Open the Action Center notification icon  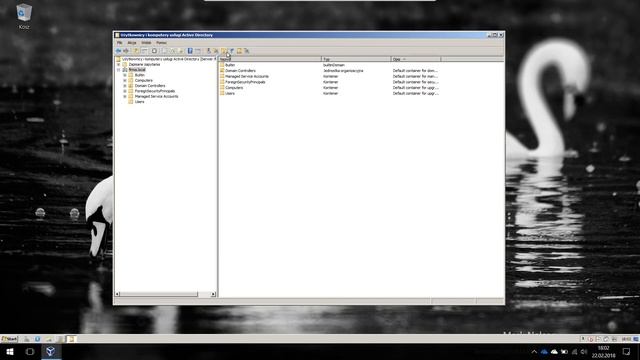(x=627, y=351)
